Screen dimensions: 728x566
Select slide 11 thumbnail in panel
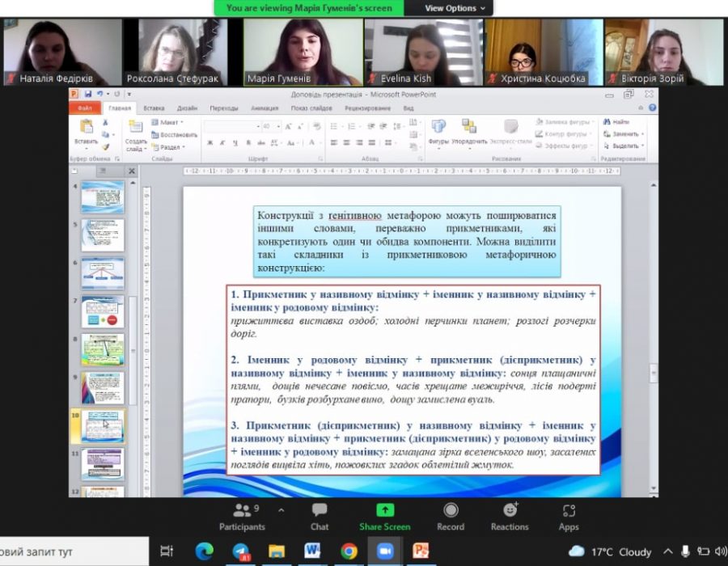click(102, 464)
